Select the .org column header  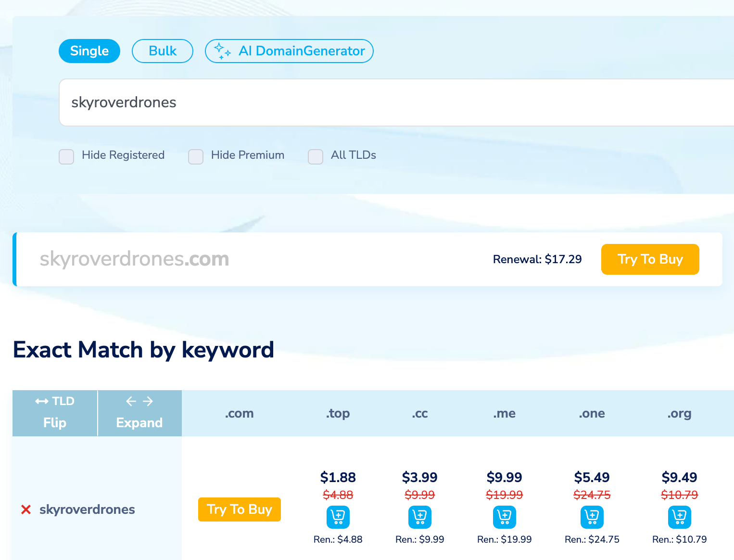click(679, 413)
